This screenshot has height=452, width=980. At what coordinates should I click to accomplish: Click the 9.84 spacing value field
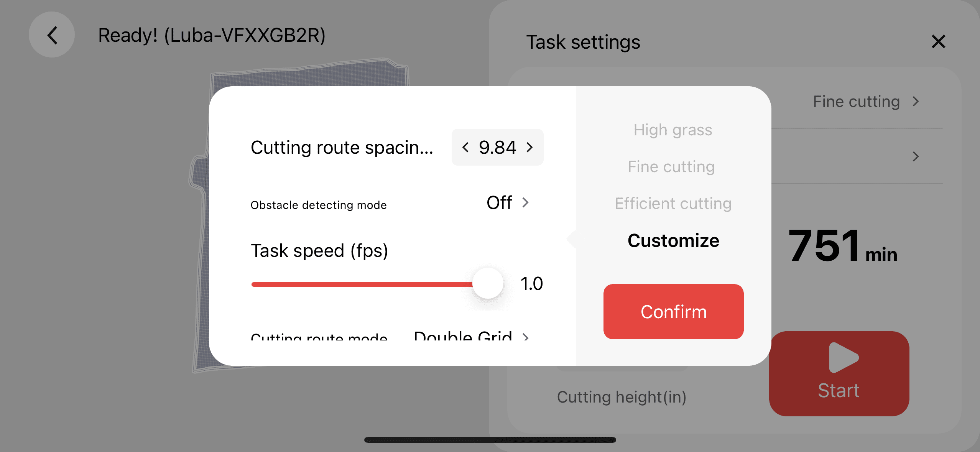pos(497,147)
